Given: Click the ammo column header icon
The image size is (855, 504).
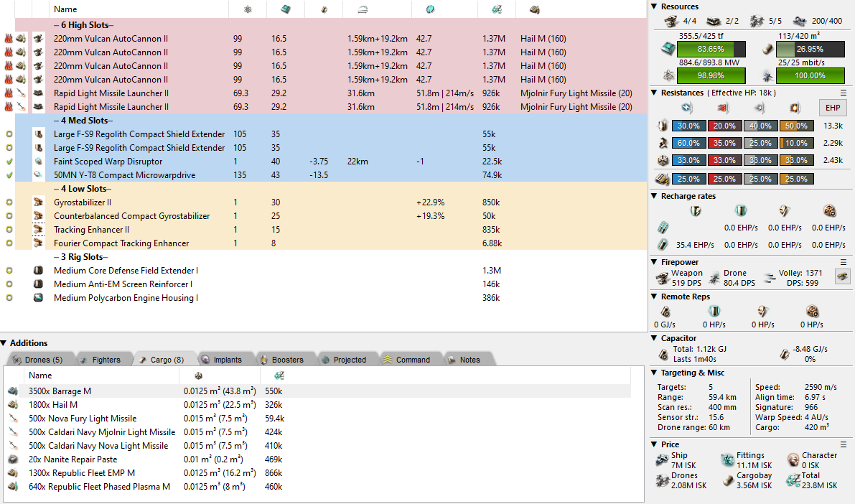Looking at the screenshot, I should click(x=534, y=9).
